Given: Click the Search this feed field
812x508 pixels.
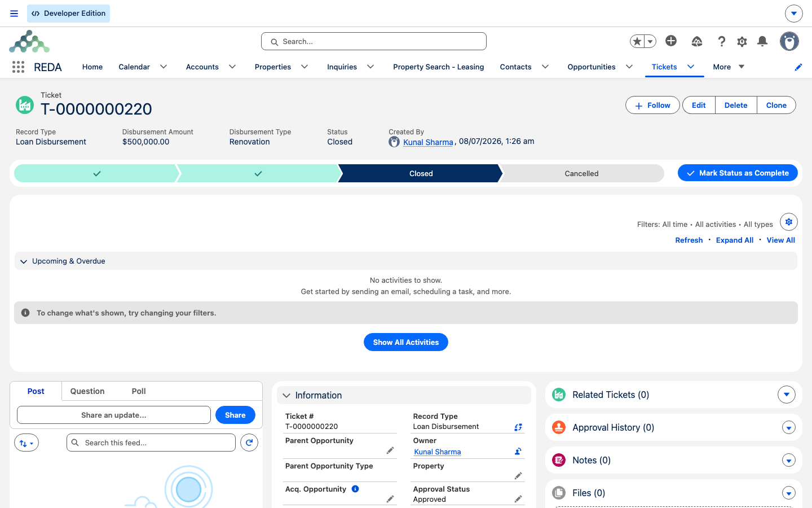Looking at the screenshot, I should pos(151,443).
